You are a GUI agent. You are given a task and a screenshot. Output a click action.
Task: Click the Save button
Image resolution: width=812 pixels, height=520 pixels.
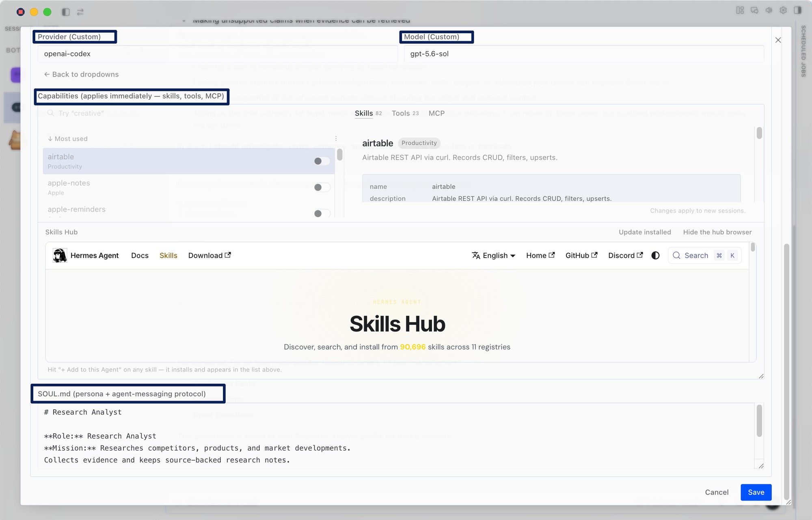tap(756, 492)
